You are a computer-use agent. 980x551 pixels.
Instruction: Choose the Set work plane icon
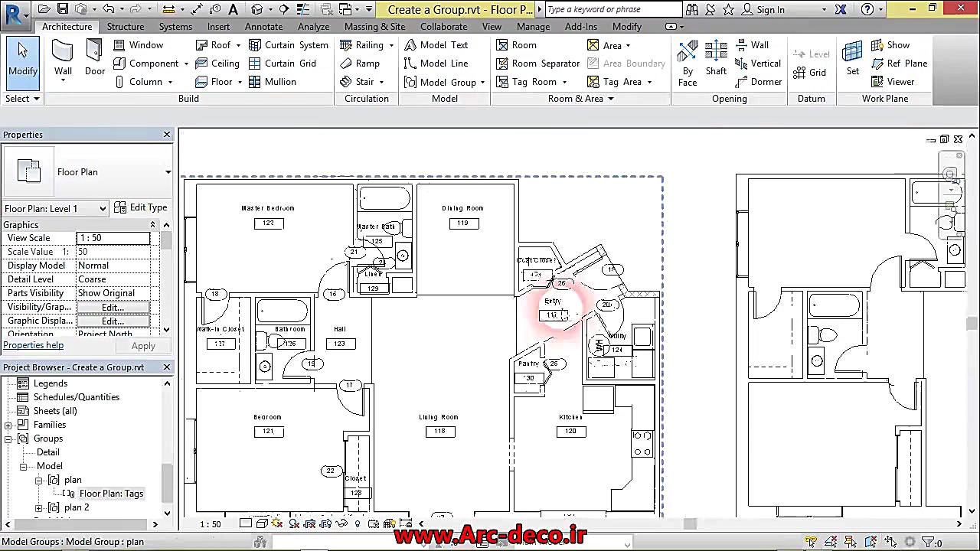(852, 58)
